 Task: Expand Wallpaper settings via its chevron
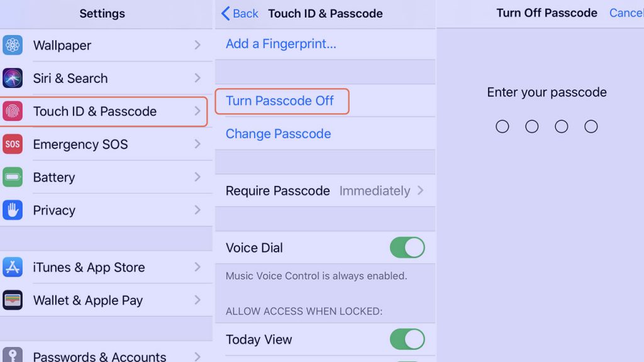[x=197, y=45]
